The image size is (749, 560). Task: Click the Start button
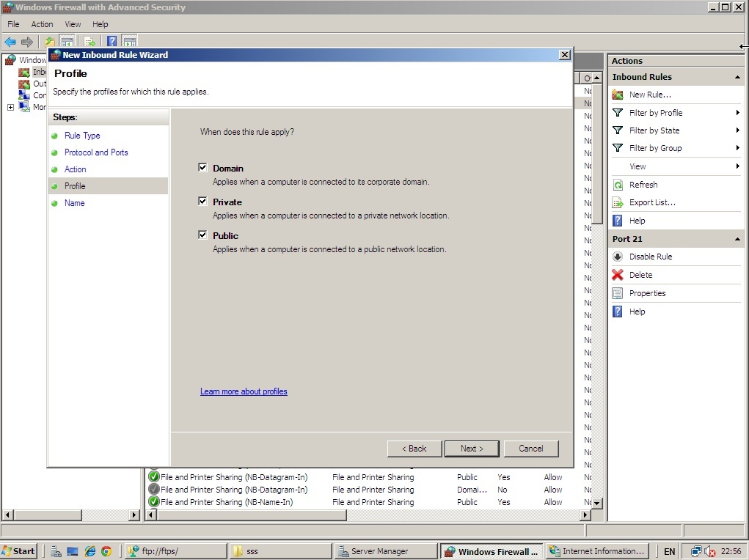19,551
